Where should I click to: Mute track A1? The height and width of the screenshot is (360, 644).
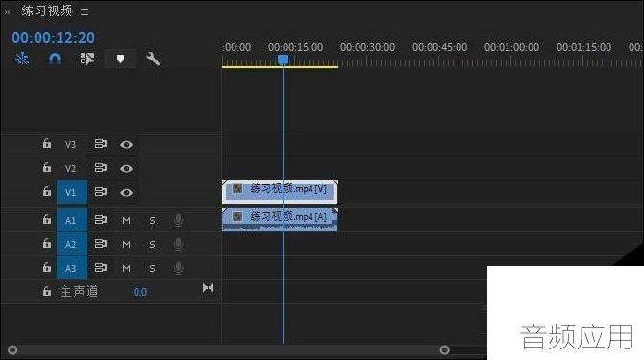pyautogui.click(x=126, y=221)
